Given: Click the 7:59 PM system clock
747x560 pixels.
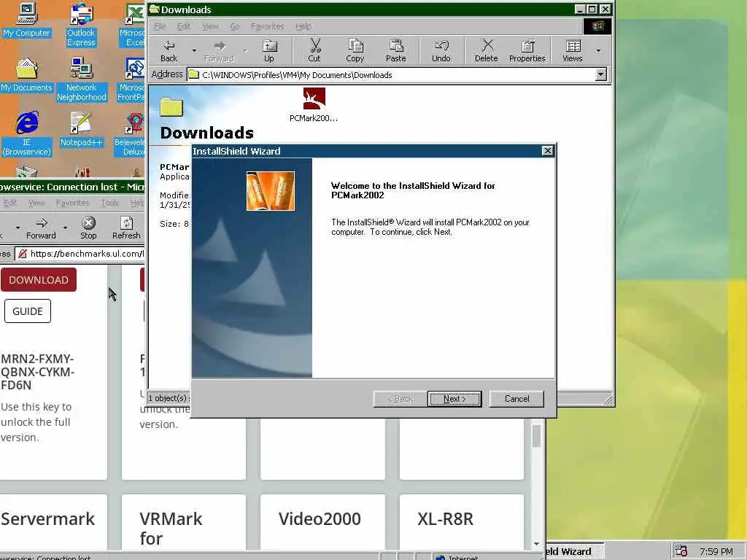Looking at the screenshot, I should coord(716,551).
